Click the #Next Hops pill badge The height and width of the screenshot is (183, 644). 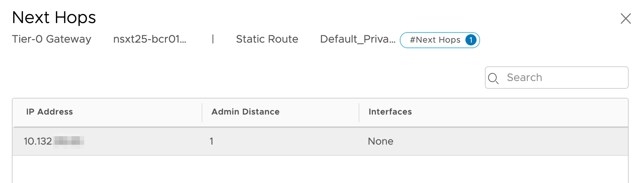[x=435, y=40]
